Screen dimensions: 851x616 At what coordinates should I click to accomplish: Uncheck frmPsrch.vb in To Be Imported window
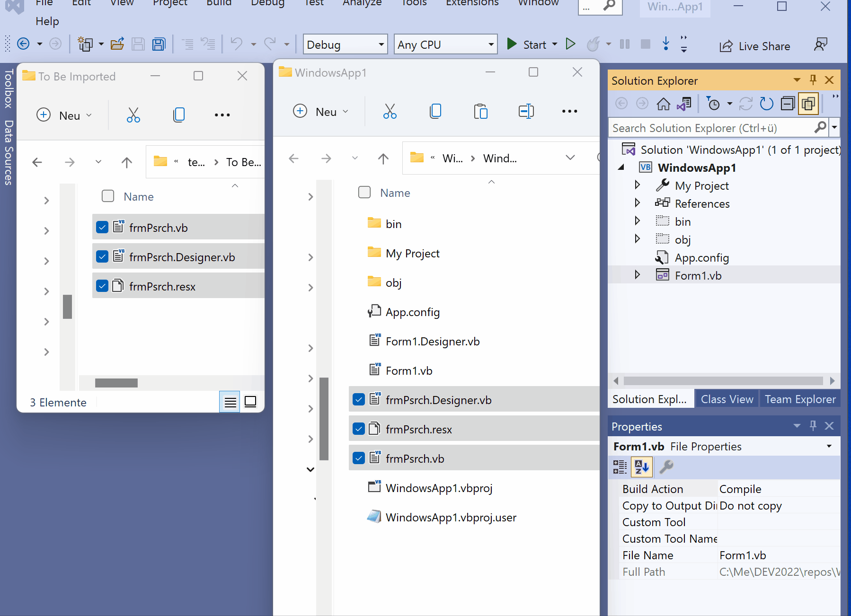click(102, 227)
